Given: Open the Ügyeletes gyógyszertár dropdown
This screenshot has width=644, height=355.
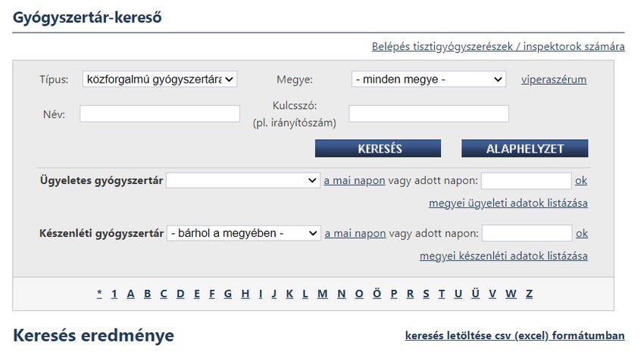Looking at the screenshot, I should coord(243,181).
